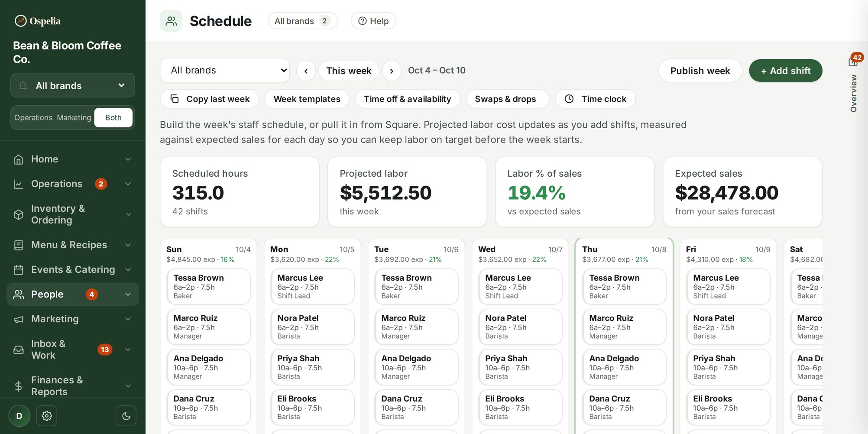
Task: Open Marcus Lee's Monday shift card
Action: 312,287
